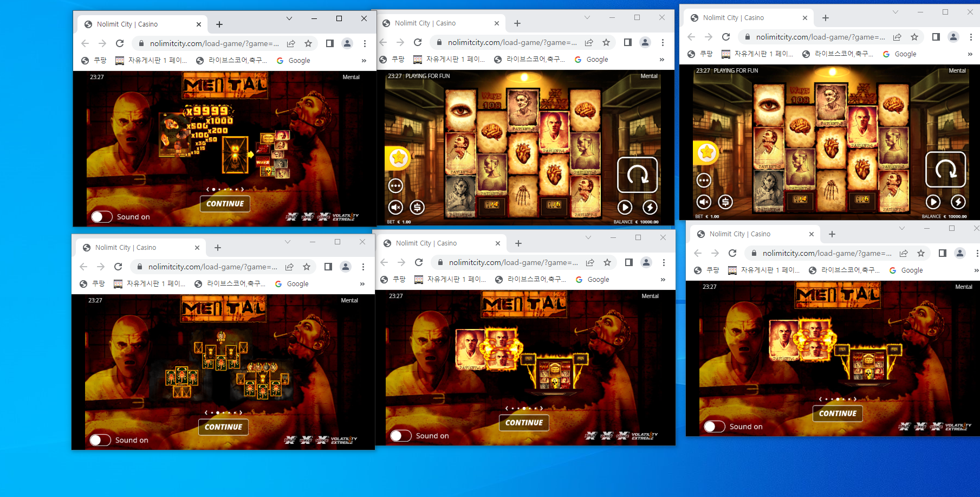Hit the spin button in top-right game window
This screenshot has width=980, height=497.
946,170
